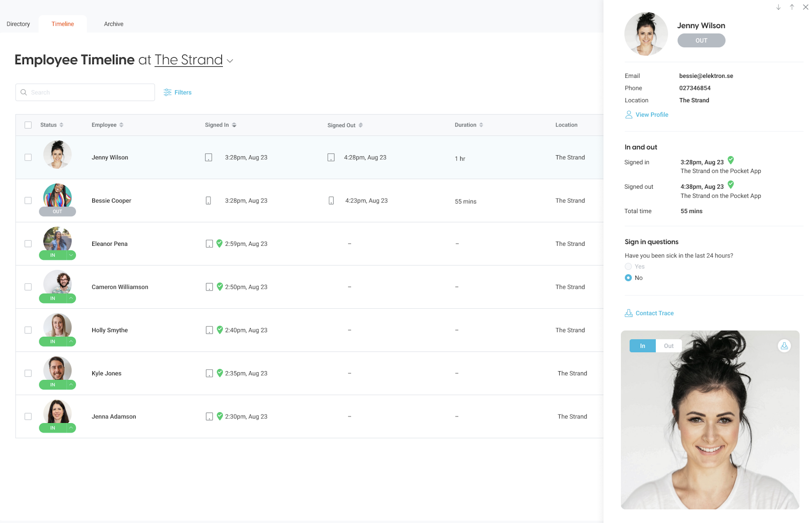Select the Holly Smythe row checkbox

pos(28,330)
